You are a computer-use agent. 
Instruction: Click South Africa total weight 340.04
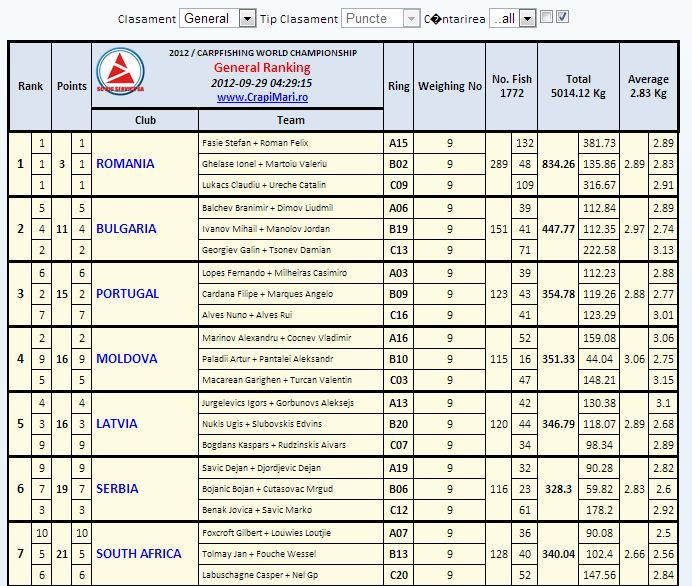point(558,554)
